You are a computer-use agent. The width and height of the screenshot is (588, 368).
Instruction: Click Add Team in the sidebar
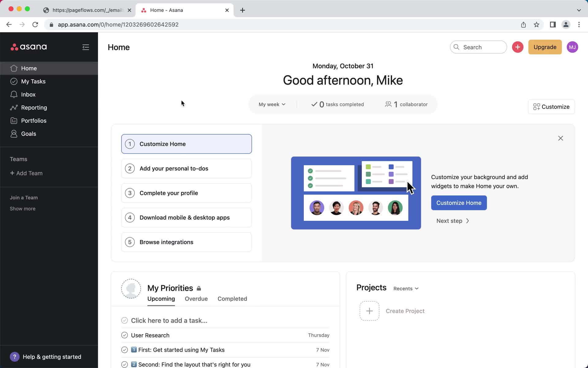(26, 173)
